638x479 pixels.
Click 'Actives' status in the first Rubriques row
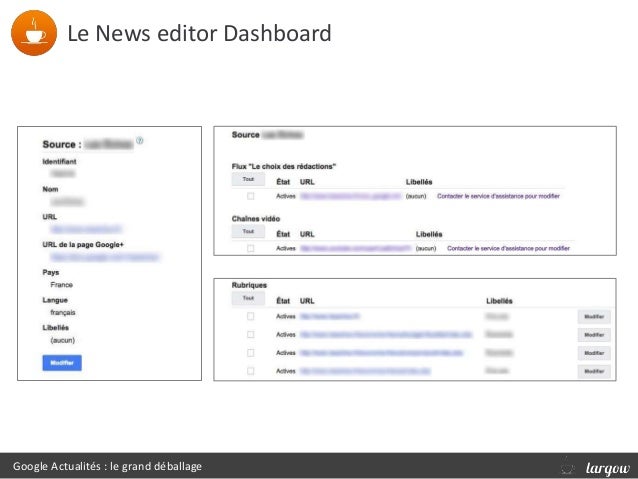(x=286, y=316)
